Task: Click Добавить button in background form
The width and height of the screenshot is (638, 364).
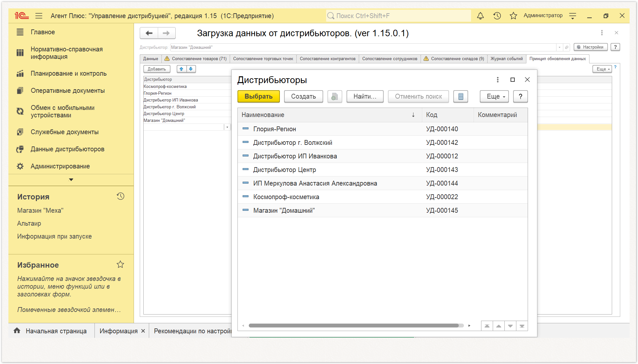Action: point(157,69)
